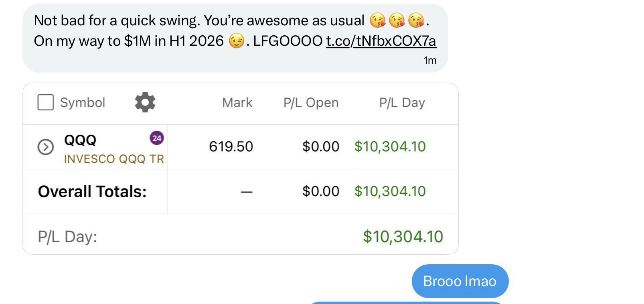The width and height of the screenshot is (644, 304).
Task: Expand the QQQ position row arrow
Action: click(x=45, y=147)
